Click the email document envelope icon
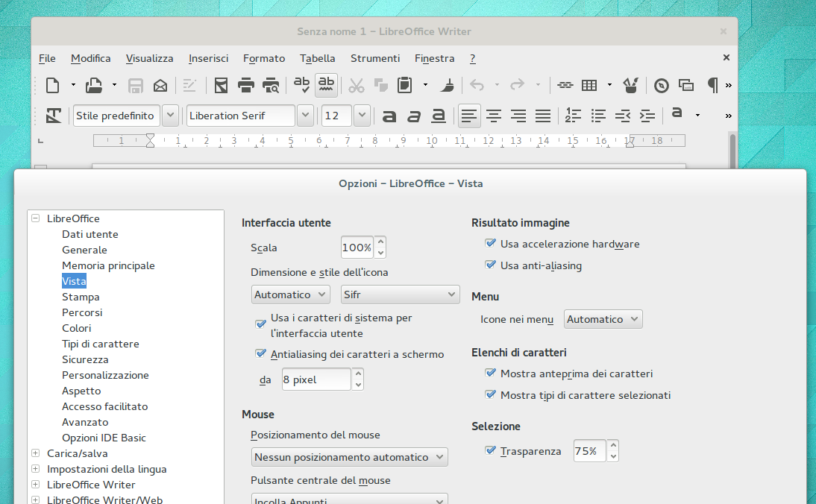Viewport: 816px width, 504px height. [160, 85]
